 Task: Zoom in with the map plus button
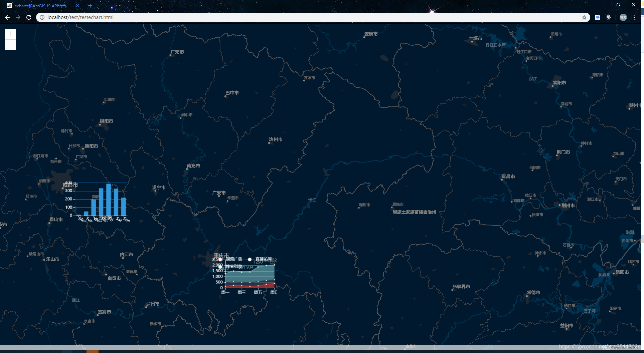(x=10, y=34)
